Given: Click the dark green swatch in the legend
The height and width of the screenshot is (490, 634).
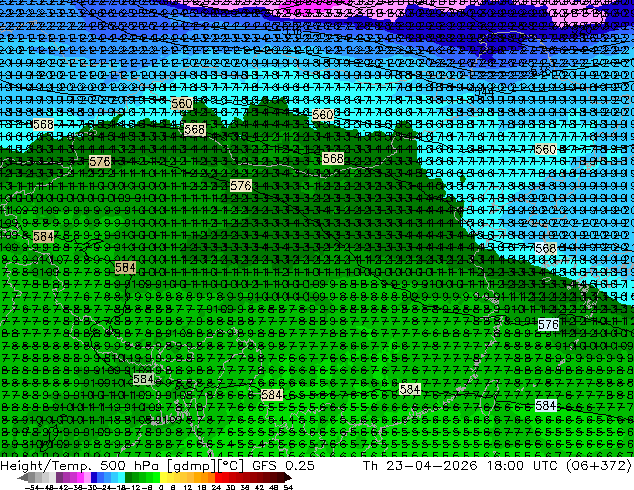Looking at the screenshot, I should 128,477.
